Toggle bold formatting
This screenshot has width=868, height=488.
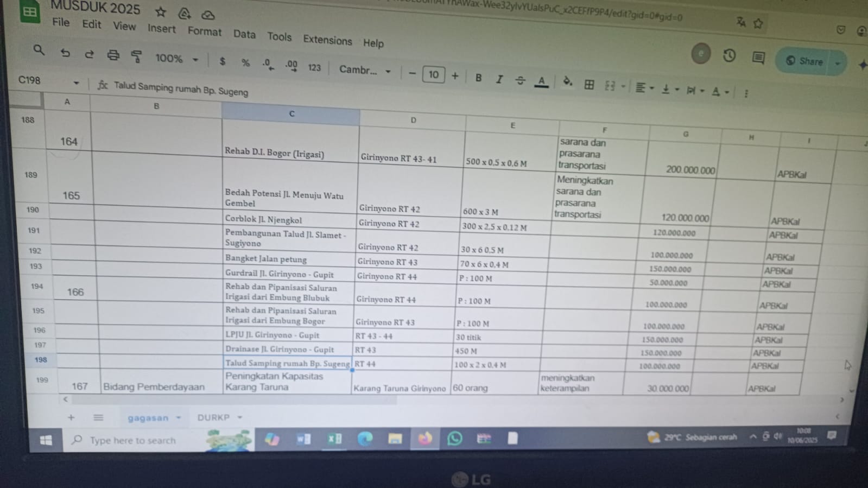point(478,78)
